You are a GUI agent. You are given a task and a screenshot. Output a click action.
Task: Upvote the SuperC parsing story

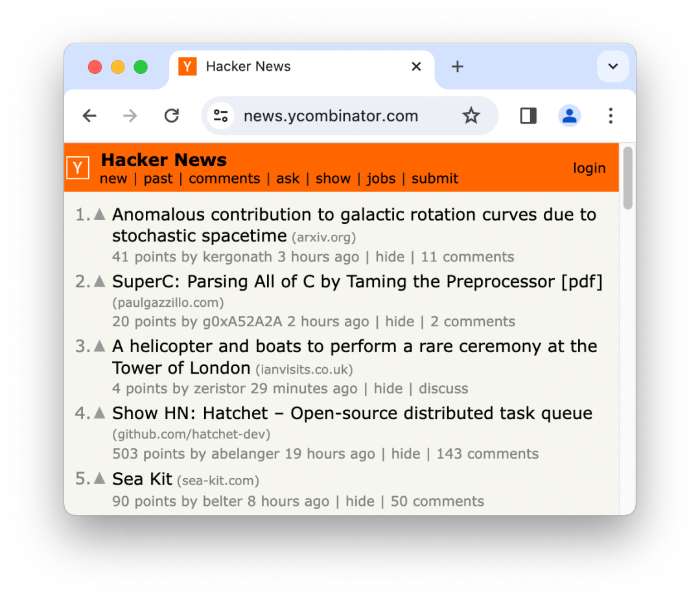[x=100, y=282]
